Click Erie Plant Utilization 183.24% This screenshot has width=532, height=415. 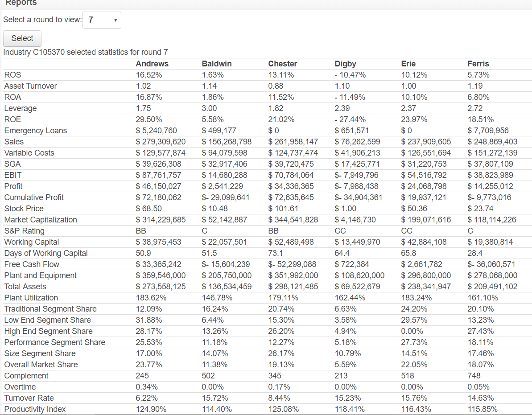(417, 298)
